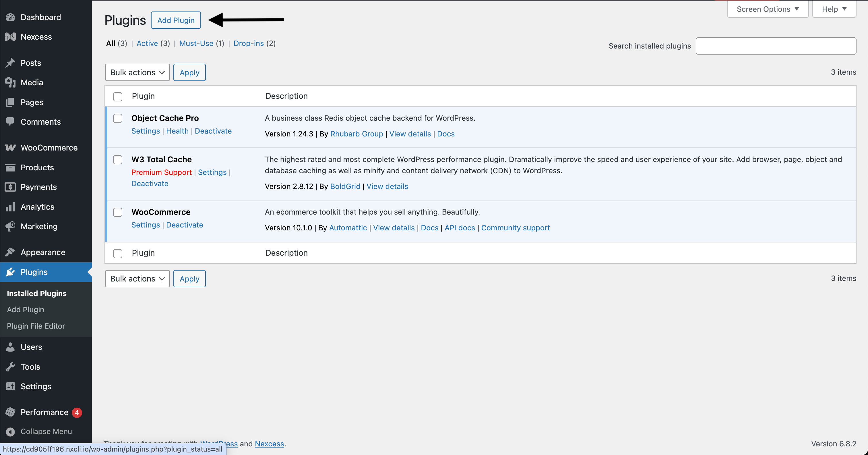Viewport: 868px width, 455px height.
Task: Click the Posts pushpin icon
Action: (x=10, y=63)
